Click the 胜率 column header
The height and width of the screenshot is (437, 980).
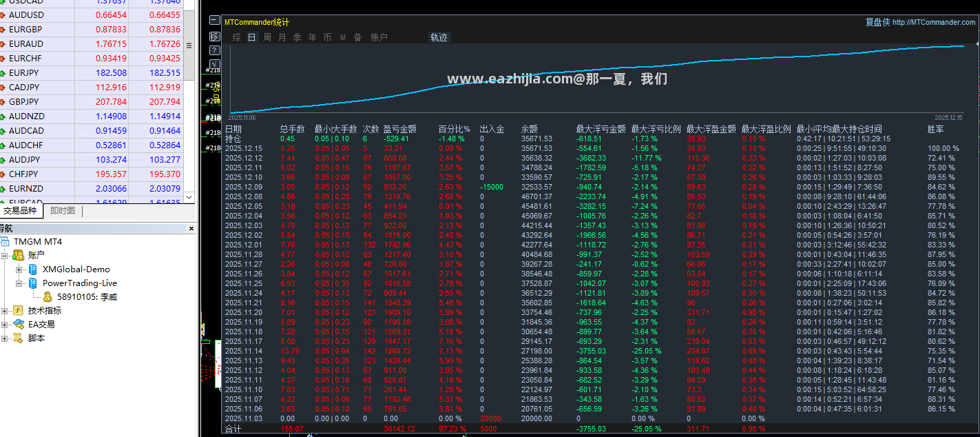pyautogui.click(x=935, y=129)
